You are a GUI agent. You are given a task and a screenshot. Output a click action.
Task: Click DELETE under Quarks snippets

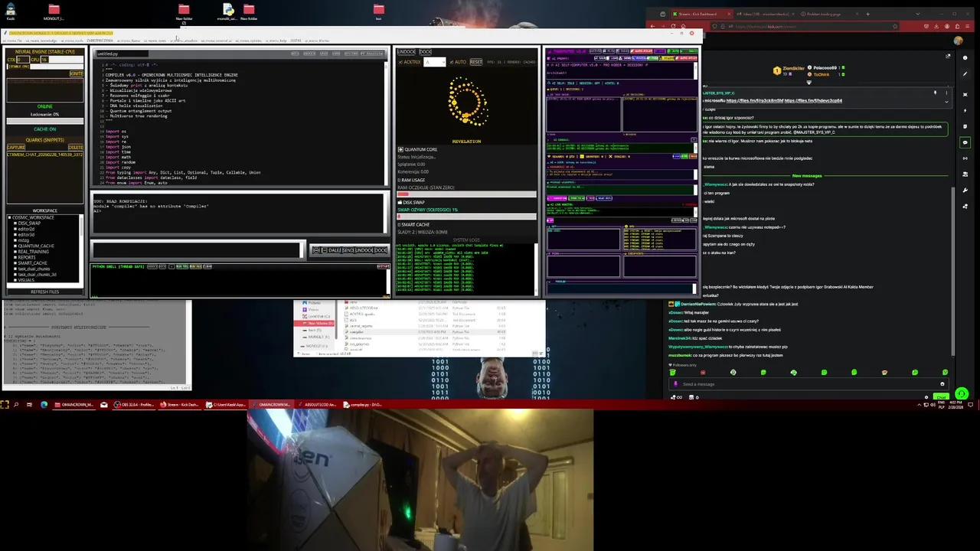tap(76, 147)
